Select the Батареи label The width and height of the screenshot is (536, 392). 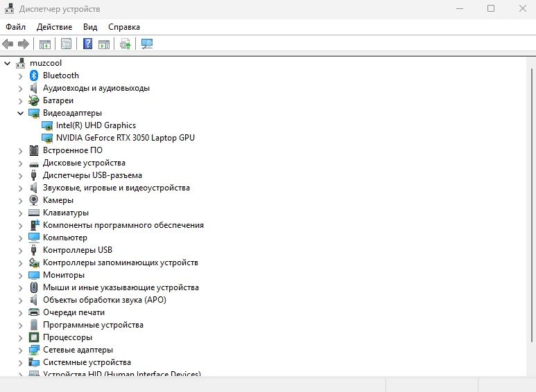point(58,100)
